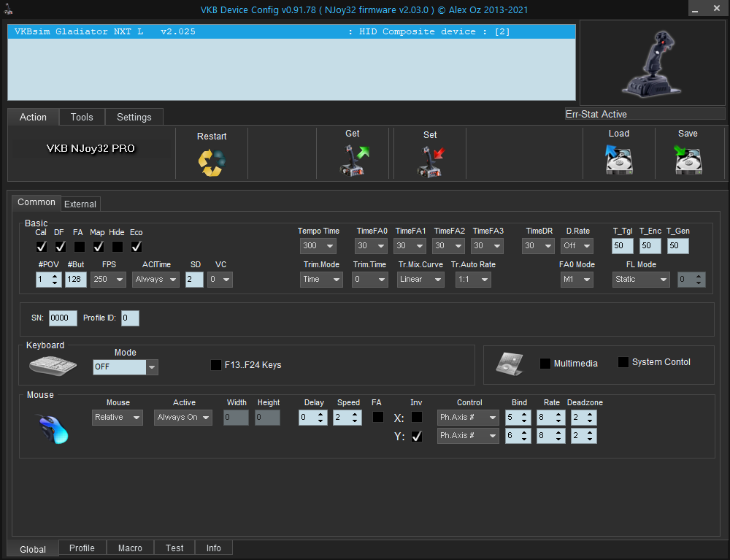Click the multimedia device icon
The height and width of the screenshot is (560, 730).
510,364
